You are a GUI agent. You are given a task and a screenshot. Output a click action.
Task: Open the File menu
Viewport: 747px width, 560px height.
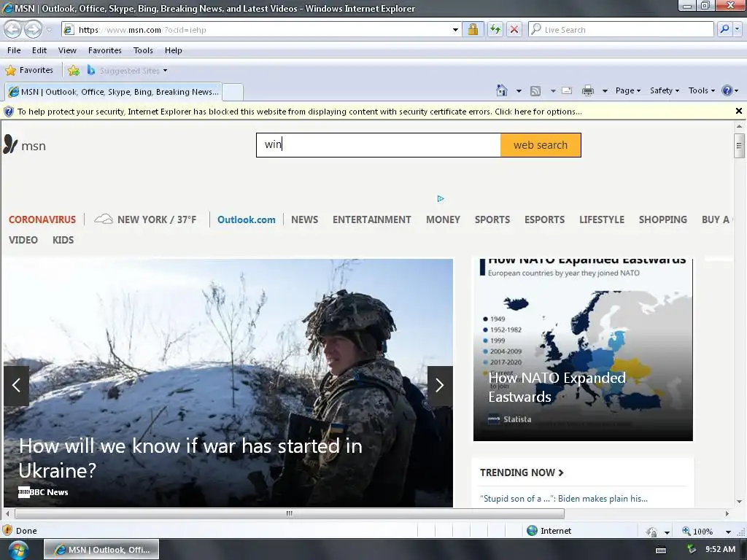click(14, 50)
